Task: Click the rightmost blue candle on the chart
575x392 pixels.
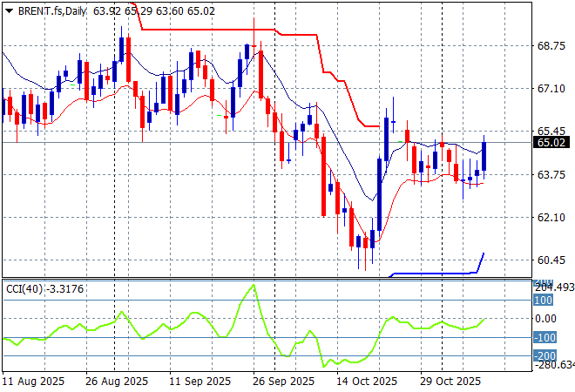Action: coord(484,156)
